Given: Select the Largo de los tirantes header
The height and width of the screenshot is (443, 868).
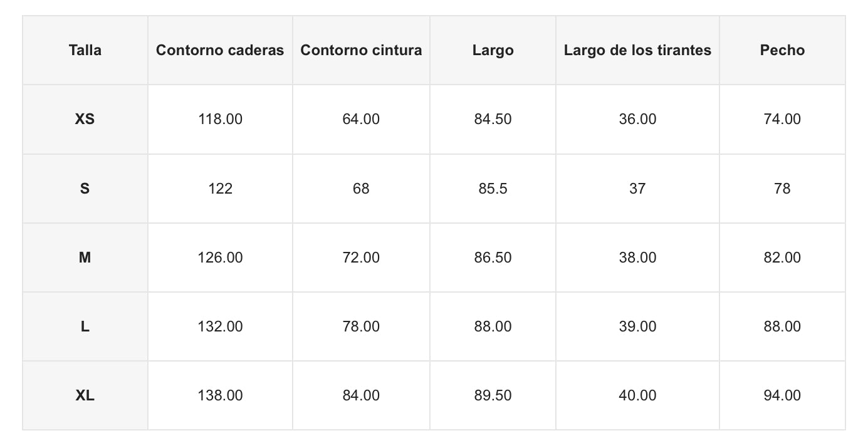Looking at the screenshot, I should tap(637, 50).
